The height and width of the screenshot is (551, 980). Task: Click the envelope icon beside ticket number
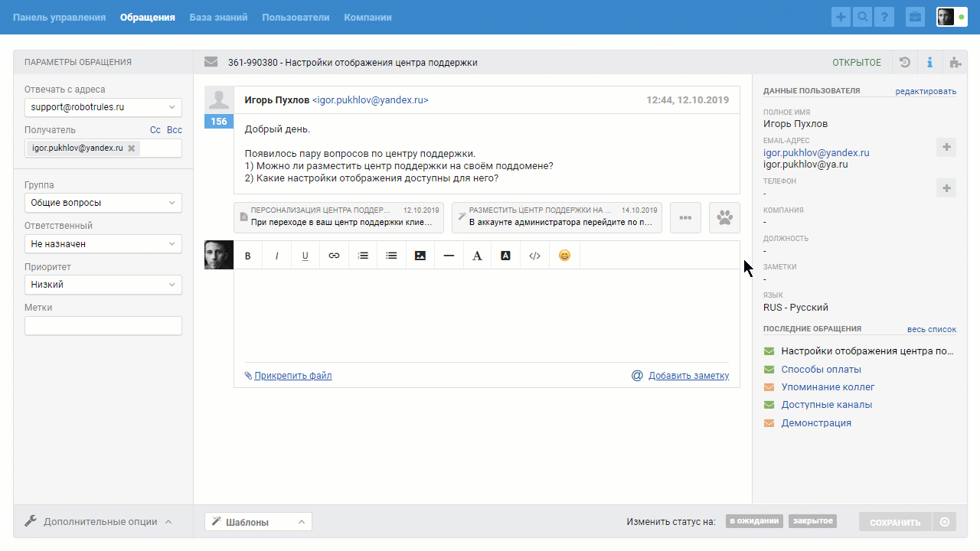point(211,62)
